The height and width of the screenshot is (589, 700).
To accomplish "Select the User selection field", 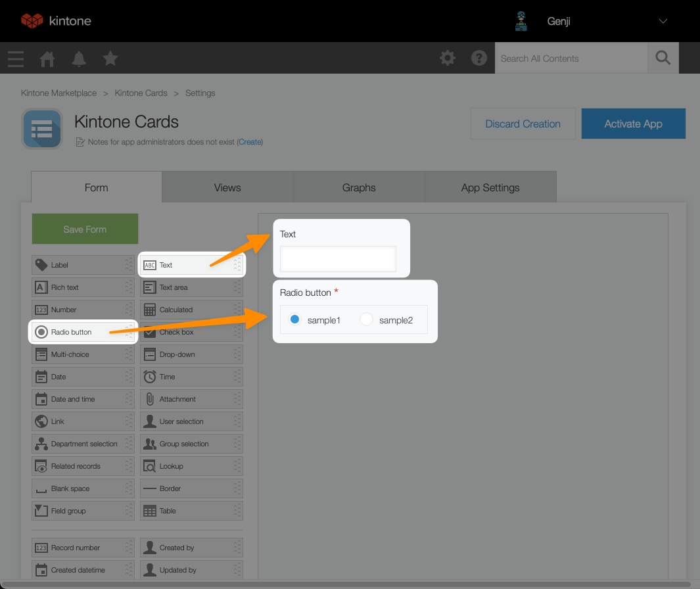I will [191, 421].
